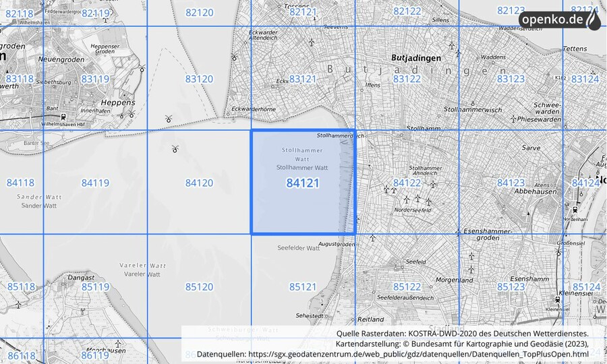607x364 pixels.
Task: Click grid cell label 85122
Action: 407,287
